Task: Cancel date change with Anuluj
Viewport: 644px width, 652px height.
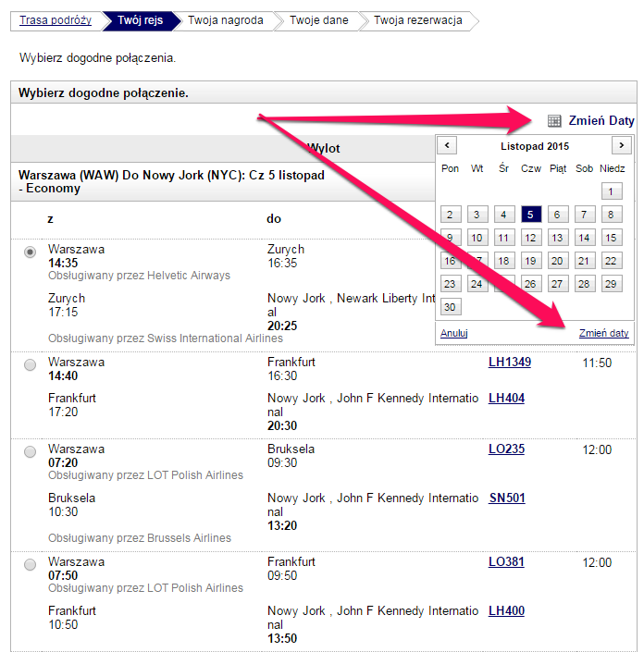Action: tap(454, 333)
